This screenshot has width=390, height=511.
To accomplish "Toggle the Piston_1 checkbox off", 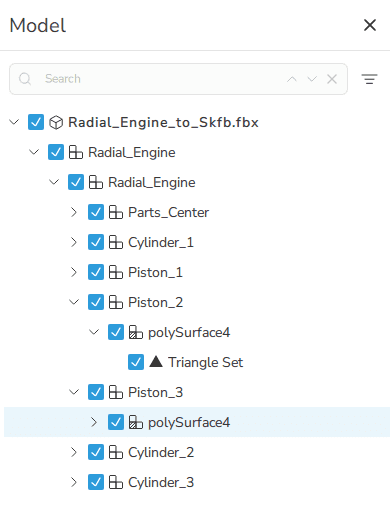I will click(96, 272).
